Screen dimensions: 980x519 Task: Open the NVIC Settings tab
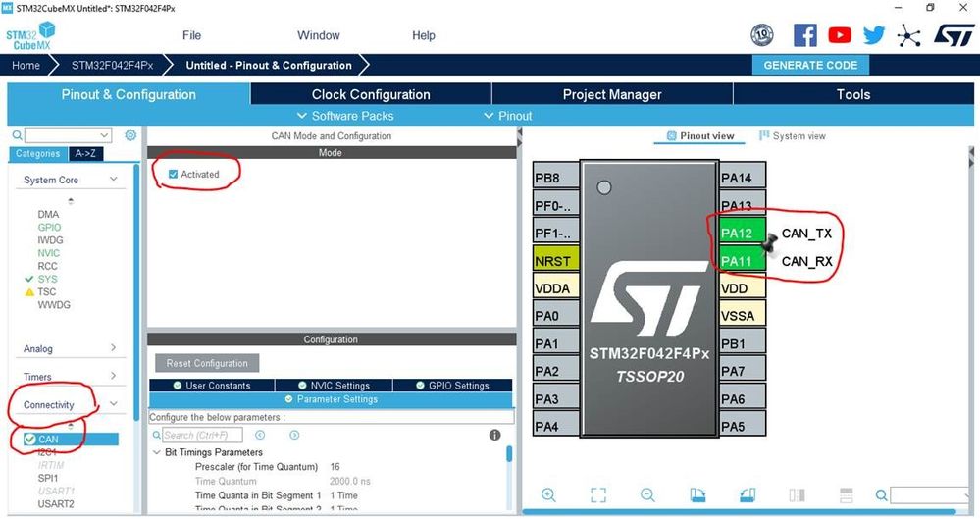334,386
